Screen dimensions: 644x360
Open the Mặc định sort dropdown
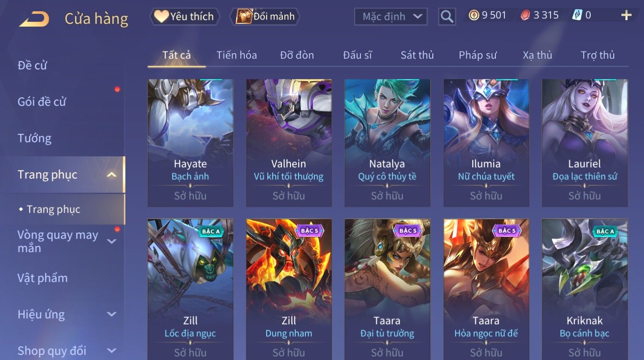pyautogui.click(x=391, y=17)
